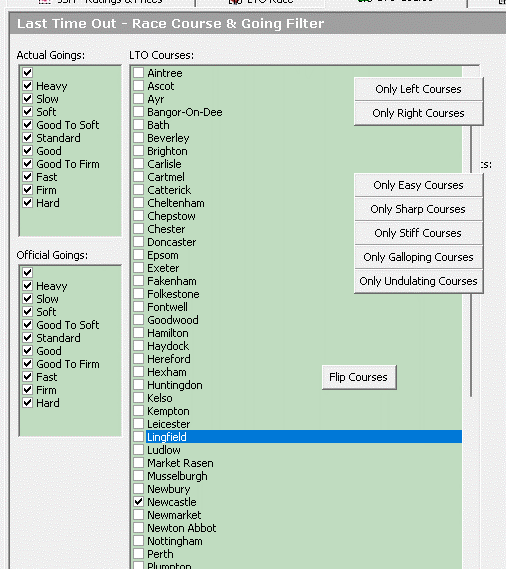
Task: Choose Only Galloping Courses
Action: tap(419, 257)
